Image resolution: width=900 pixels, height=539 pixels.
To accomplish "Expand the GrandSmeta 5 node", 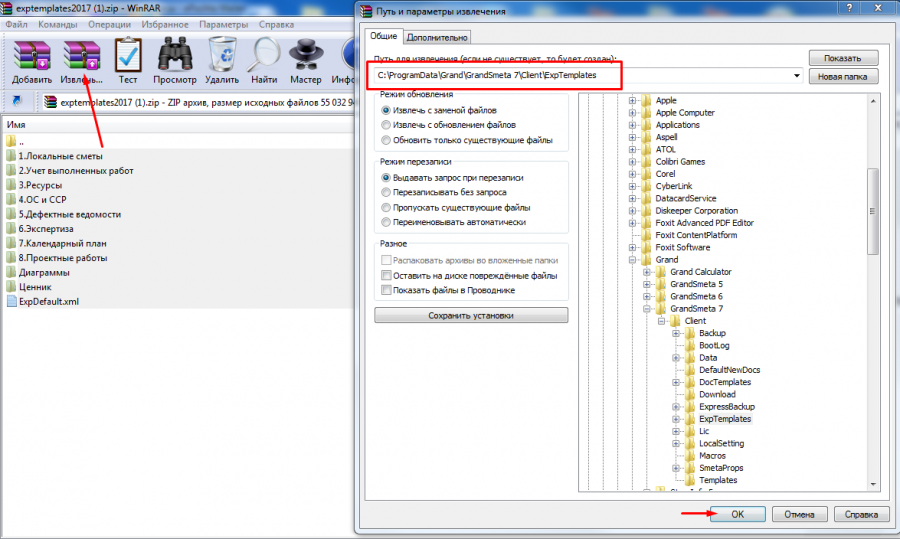I will [647, 284].
